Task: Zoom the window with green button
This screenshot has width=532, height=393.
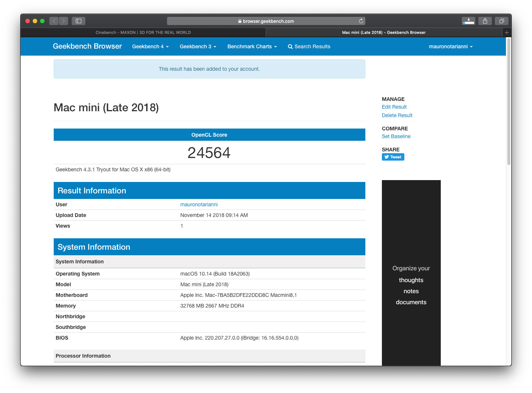Action: coord(42,21)
